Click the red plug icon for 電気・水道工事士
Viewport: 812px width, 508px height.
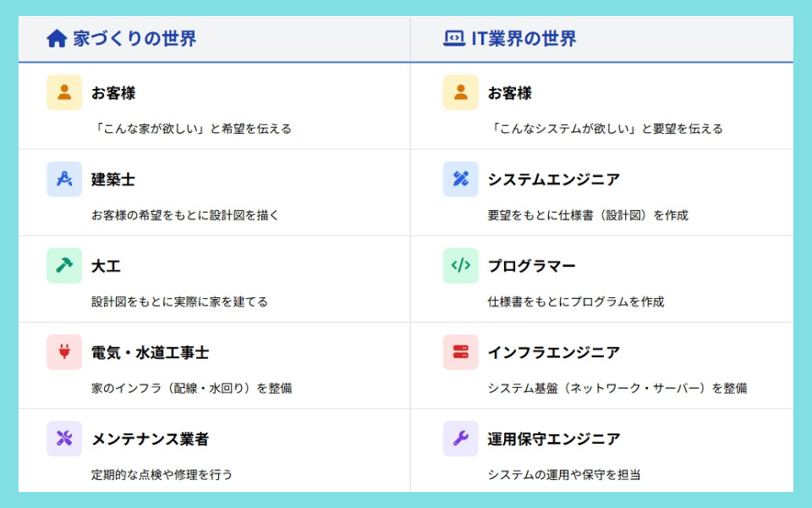[x=64, y=351]
